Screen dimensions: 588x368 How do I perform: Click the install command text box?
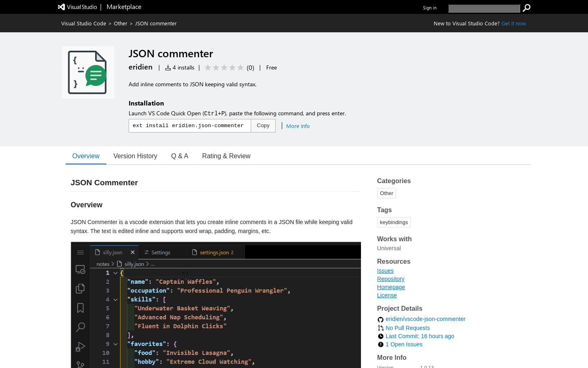[x=190, y=126]
